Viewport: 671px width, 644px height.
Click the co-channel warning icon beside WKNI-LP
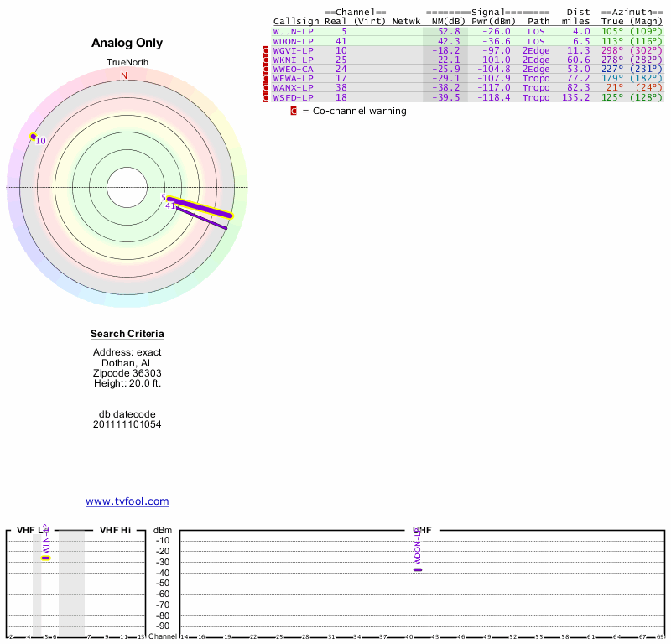[266, 60]
